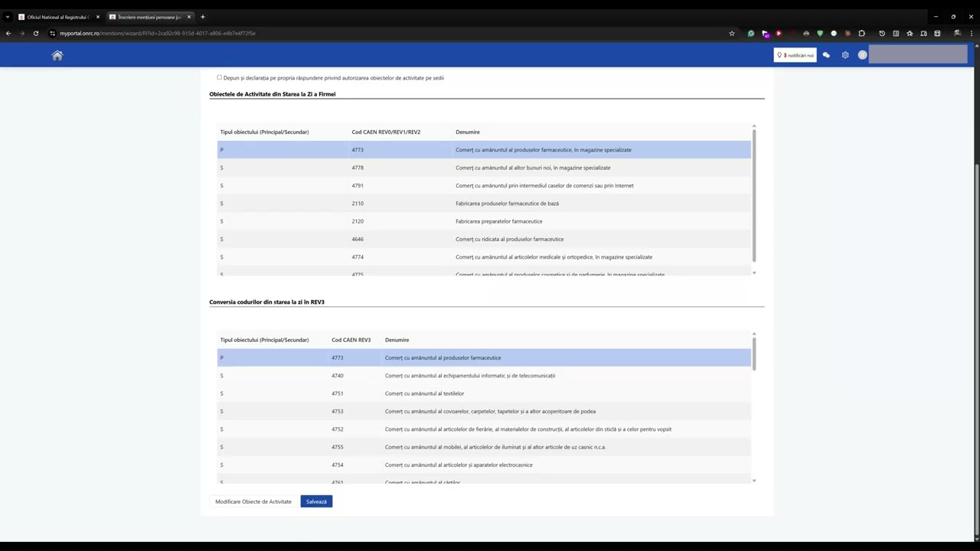
Task: Click the page vertical scrollbar
Action: (976, 349)
